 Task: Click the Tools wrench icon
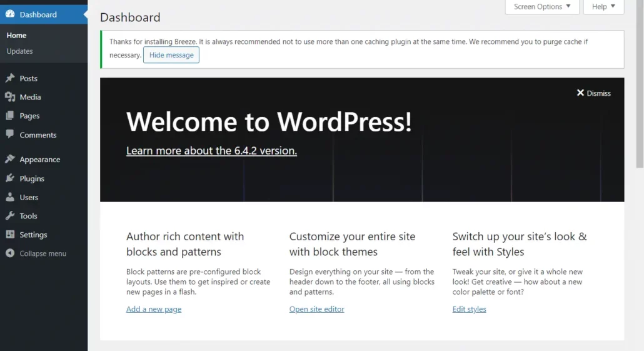[10, 216]
